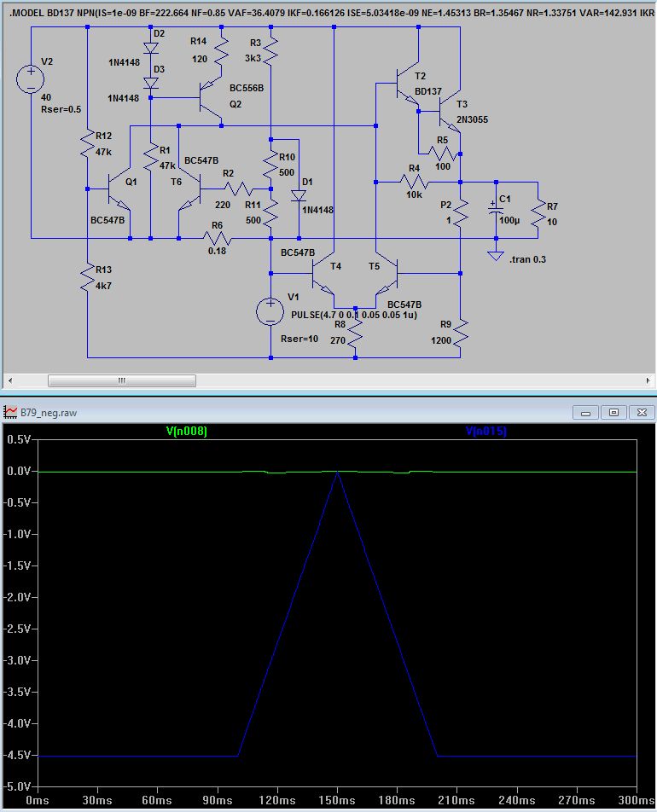This screenshot has height=812, width=657.
Task: Click the V(n015) blue trace label
Action: coord(486,431)
